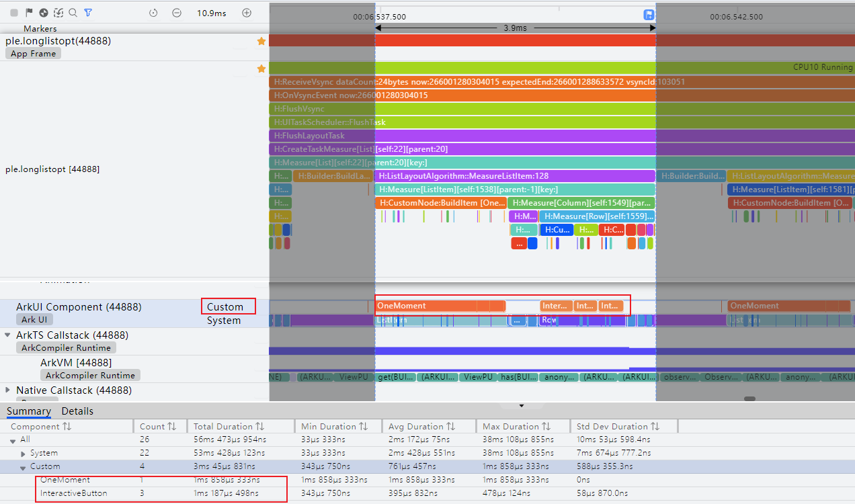Select the InteractiveButton row in summary table

427,493
